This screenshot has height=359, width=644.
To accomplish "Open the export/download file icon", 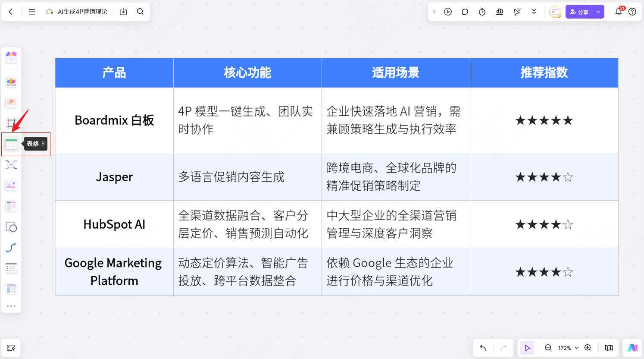I will tap(123, 12).
